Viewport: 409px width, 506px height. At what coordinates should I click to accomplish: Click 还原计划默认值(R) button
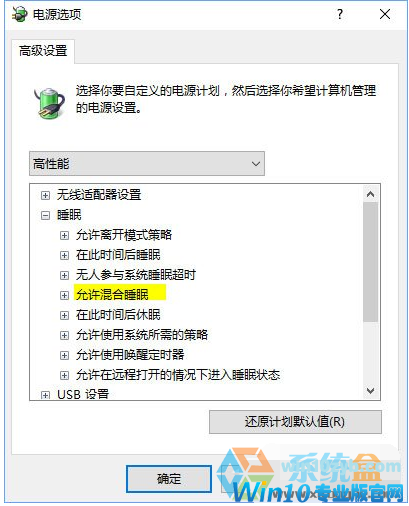(x=295, y=422)
